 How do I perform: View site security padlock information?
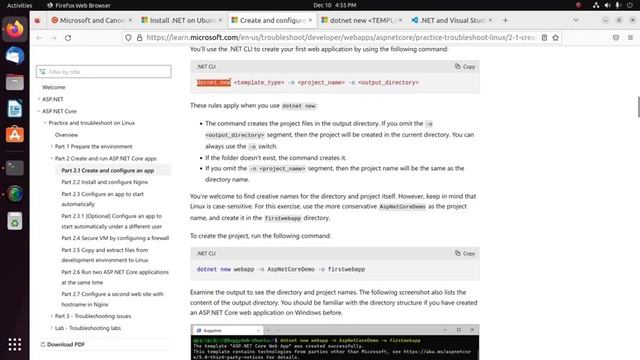pos(139,38)
